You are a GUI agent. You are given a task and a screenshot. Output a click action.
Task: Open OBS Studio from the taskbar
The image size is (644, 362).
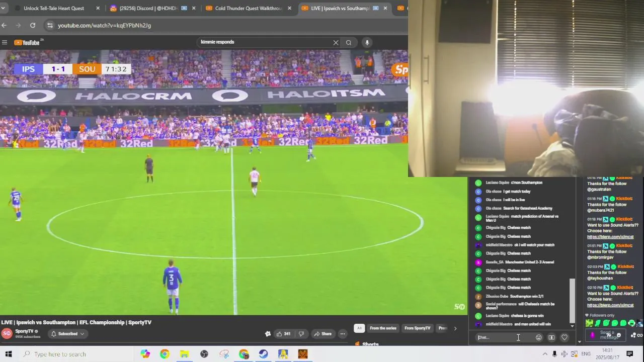tap(204, 354)
